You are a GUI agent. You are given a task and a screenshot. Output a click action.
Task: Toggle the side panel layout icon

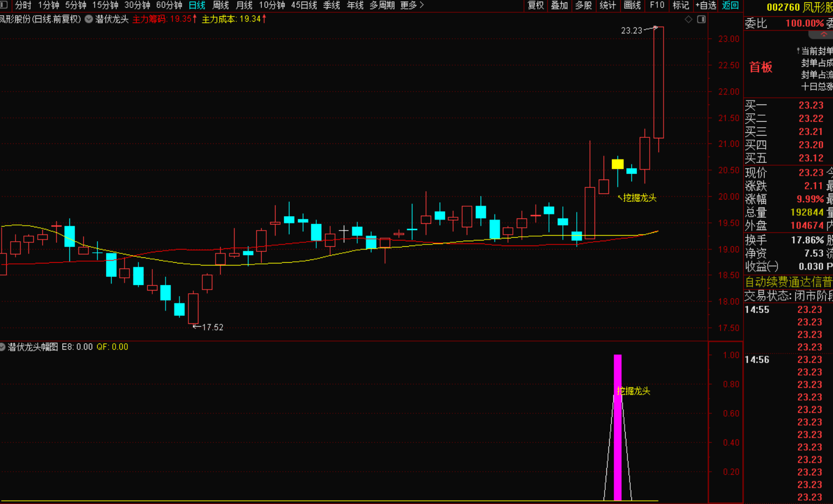[x=701, y=19]
